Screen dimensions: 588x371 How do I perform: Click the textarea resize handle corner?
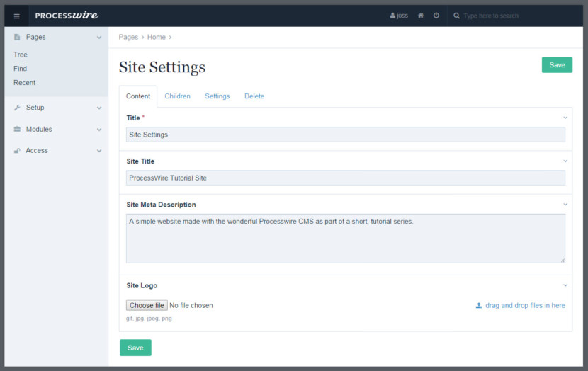click(562, 261)
